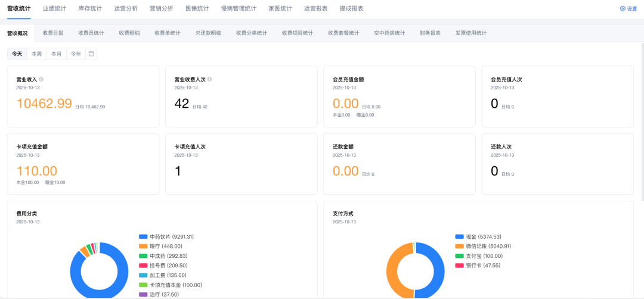Open the 设置 gear icon
644x299 pixels.
coord(623,9)
